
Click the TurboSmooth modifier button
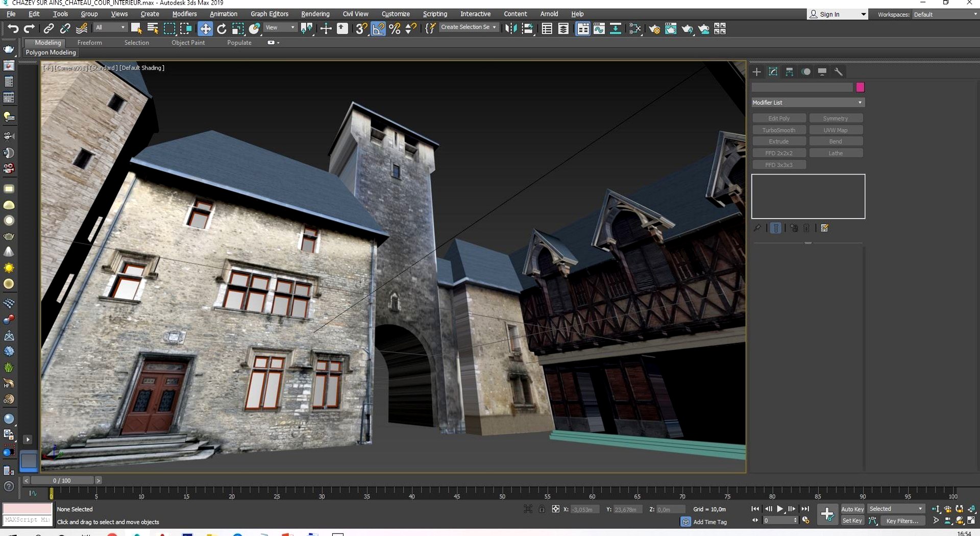coord(779,130)
